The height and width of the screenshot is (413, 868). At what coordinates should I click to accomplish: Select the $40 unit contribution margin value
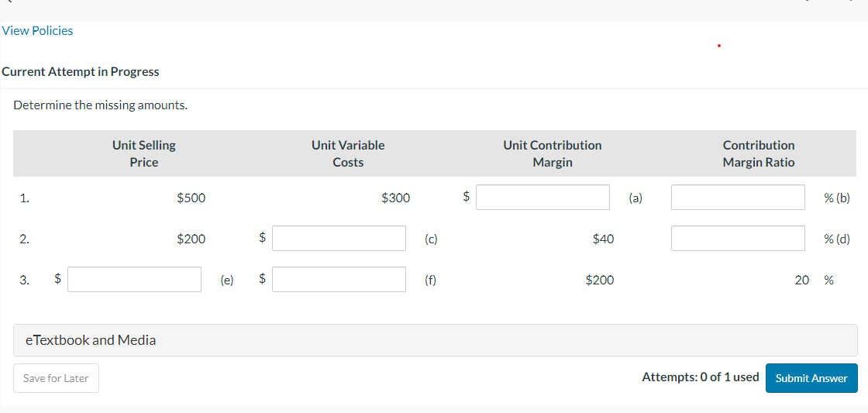(603, 239)
